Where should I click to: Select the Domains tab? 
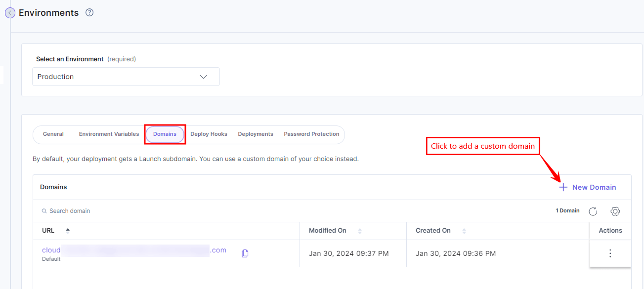165,134
